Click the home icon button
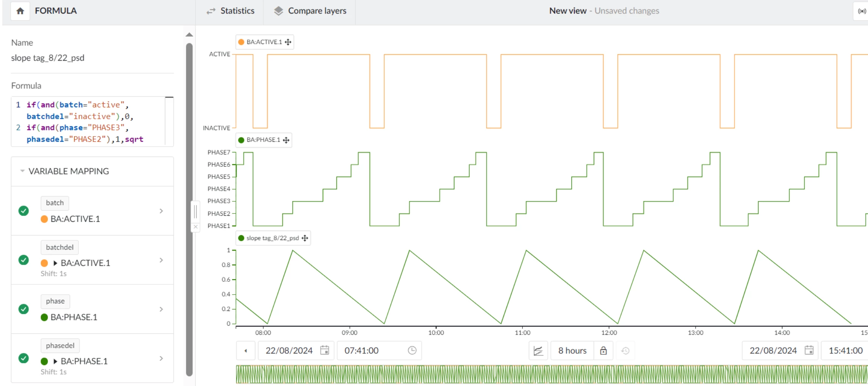The width and height of the screenshot is (868, 386). (x=20, y=11)
